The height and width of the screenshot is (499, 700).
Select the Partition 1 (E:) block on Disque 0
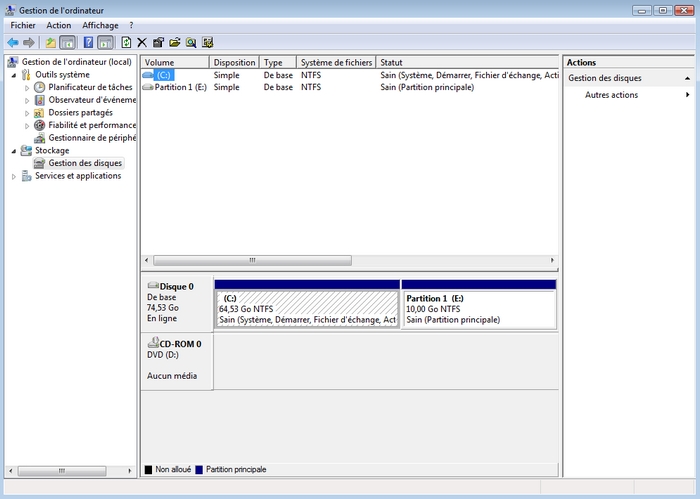click(478, 309)
